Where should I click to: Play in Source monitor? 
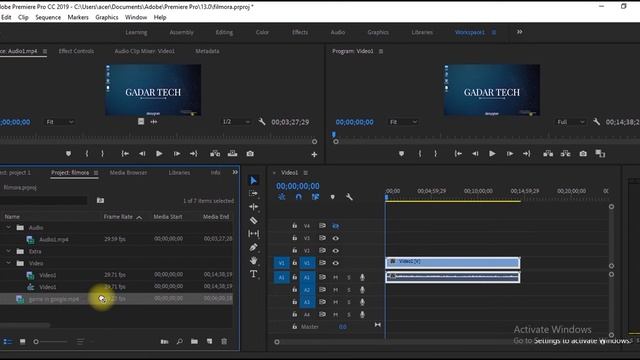(x=159, y=154)
